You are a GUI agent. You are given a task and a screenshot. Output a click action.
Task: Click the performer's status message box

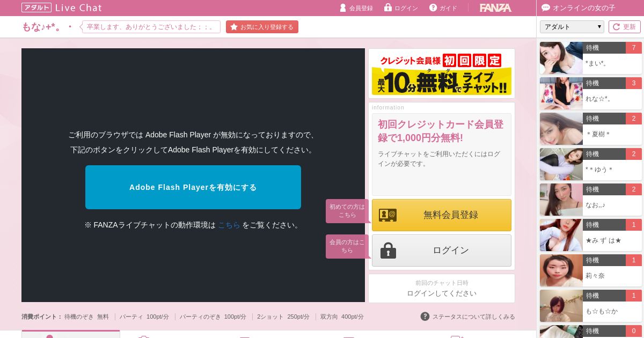(151, 27)
